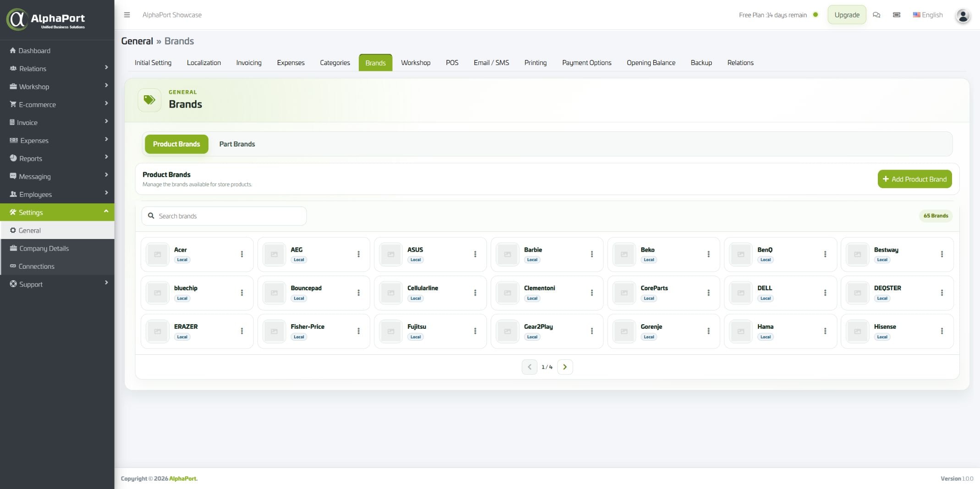
Task: Click the Hama brand image thumbnail
Action: [741, 331]
